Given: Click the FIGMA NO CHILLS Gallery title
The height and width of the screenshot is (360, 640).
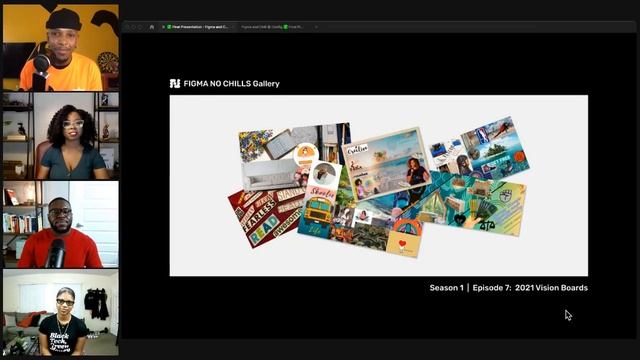Looking at the screenshot, I should [231, 84].
